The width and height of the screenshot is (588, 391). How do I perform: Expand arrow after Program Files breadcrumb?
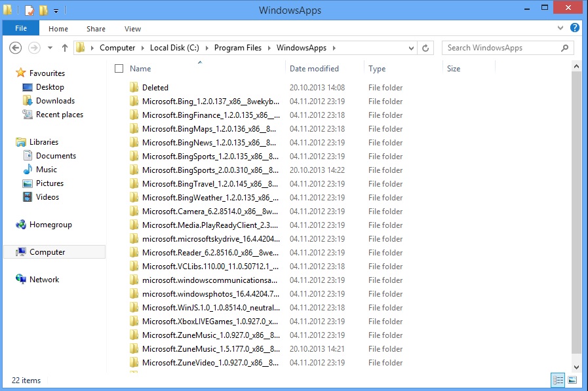(269, 48)
